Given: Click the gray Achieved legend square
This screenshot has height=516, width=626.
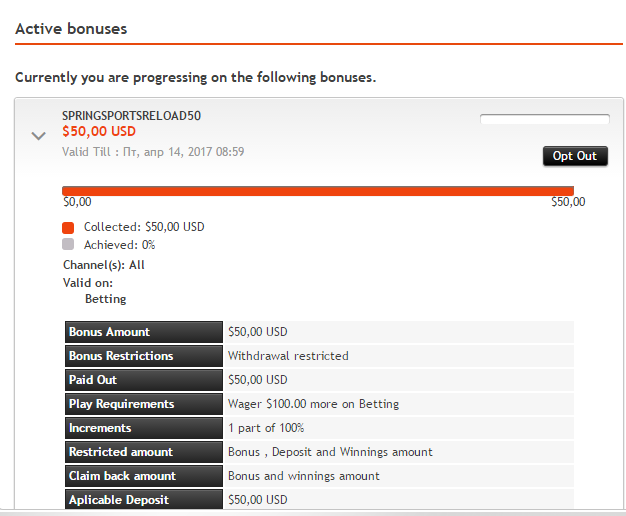Looking at the screenshot, I should click(x=68, y=244).
